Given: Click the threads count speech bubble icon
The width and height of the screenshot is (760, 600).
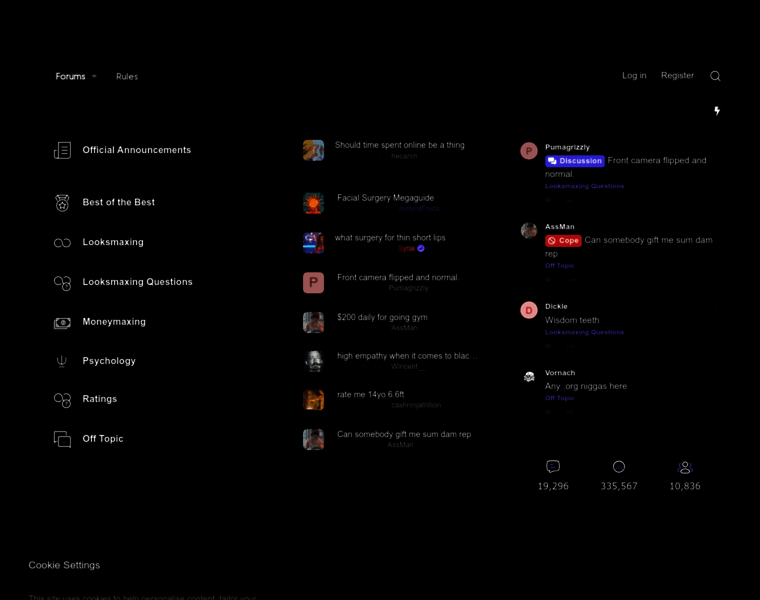Looking at the screenshot, I should coord(553,467).
